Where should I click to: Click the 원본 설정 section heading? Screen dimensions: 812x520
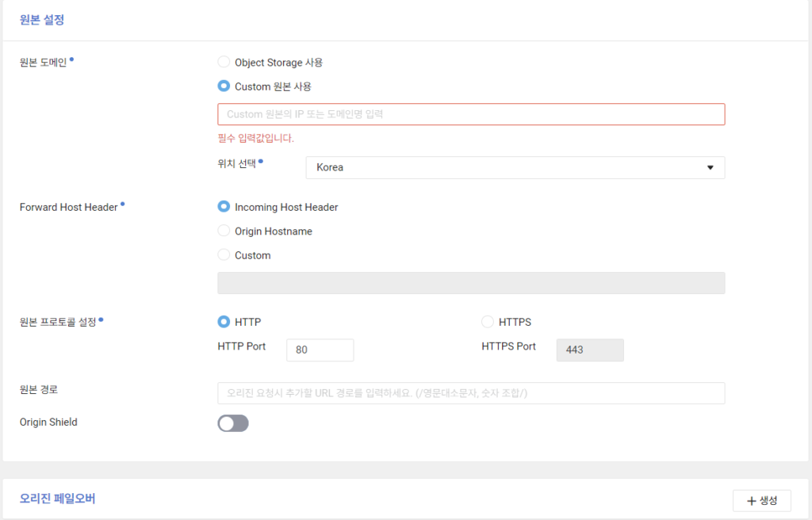[x=42, y=20]
